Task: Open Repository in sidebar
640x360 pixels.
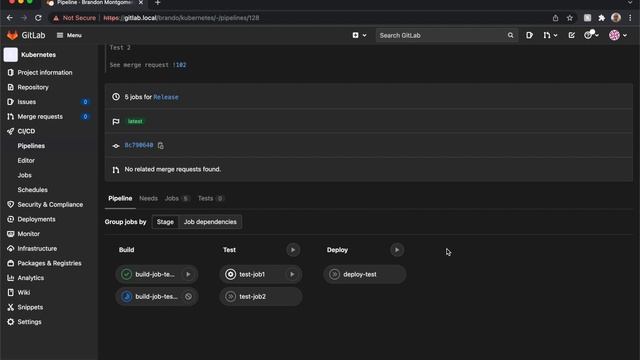Action: (33, 87)
